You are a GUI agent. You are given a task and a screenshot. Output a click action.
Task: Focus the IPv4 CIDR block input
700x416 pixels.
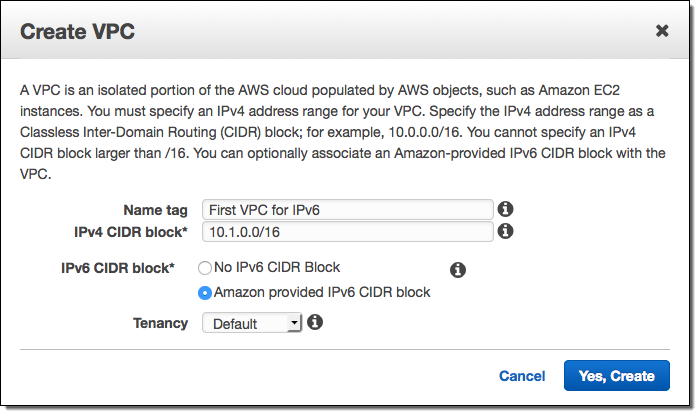point(347,231)
